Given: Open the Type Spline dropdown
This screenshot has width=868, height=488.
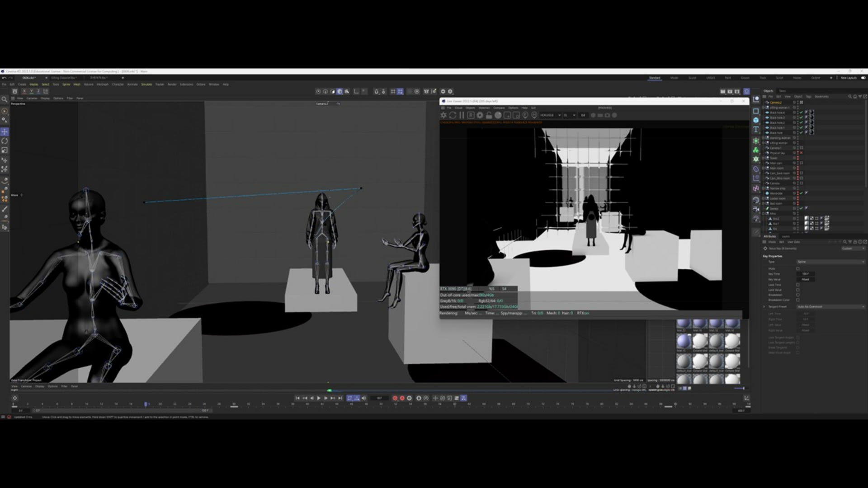Looking at the screenshot, I should click(831, 262).
